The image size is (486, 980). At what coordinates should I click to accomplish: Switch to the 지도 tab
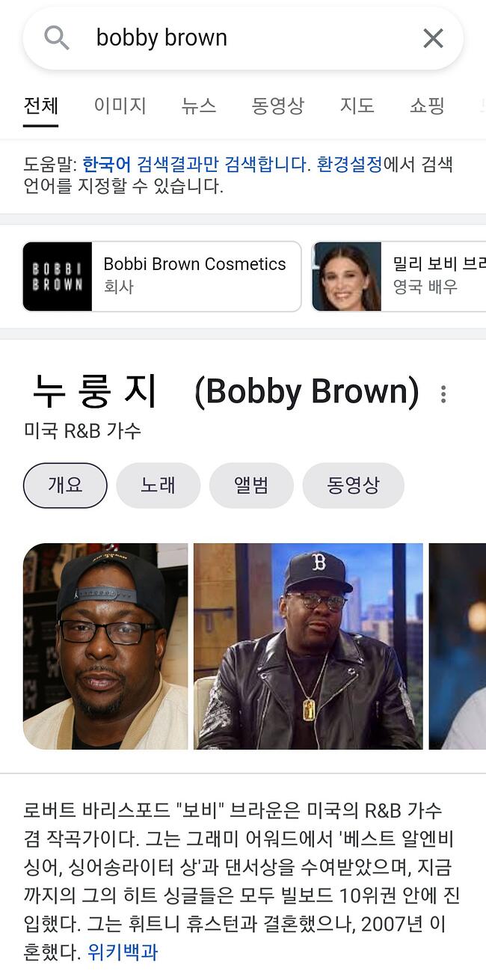(357, 105)
